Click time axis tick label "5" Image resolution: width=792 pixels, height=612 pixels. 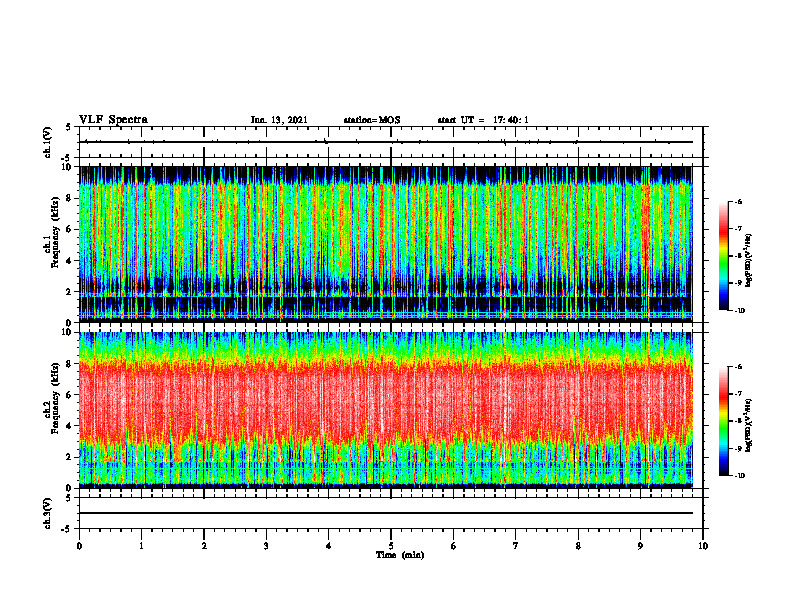pyautogui.click(x=391, y=546)
